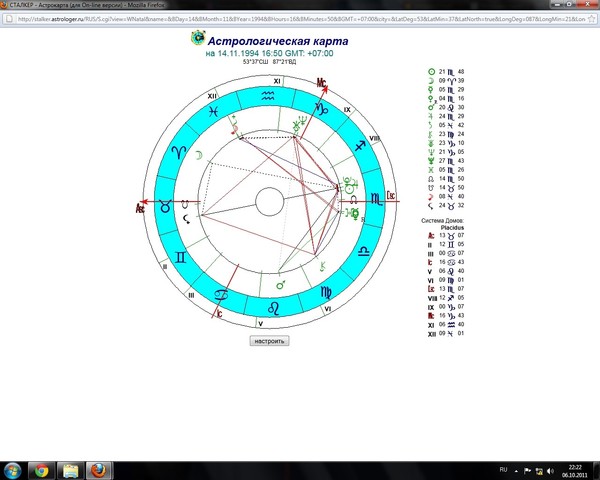Click the house V cusp row 06 Leo 40
Image resolution: width=600 pixels, height=480 pixels.
(x=446, y=271)
